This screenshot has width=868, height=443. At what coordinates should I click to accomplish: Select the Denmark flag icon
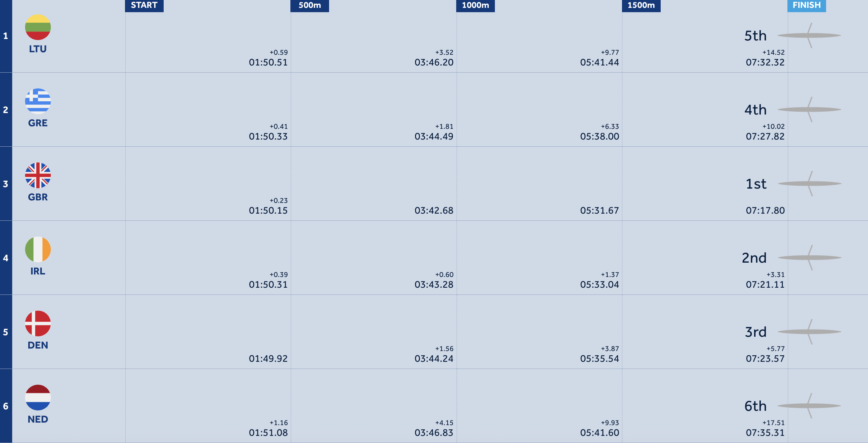tap(38, 323)
